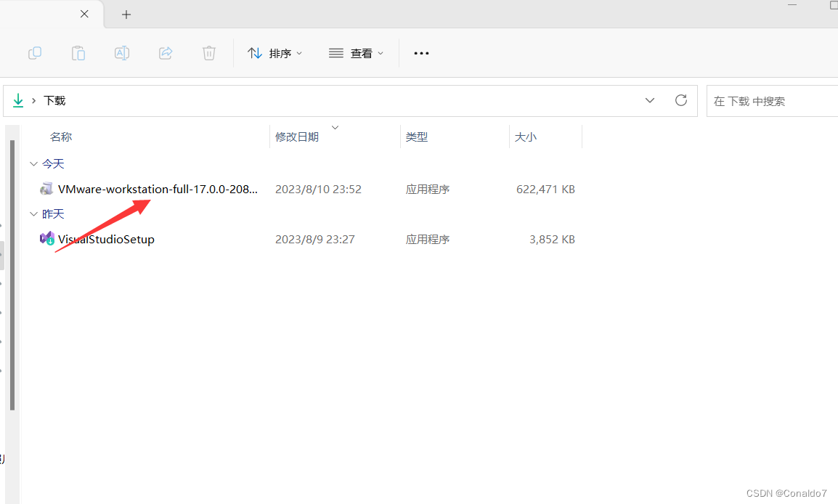Click the 昨天 group label

53,214
